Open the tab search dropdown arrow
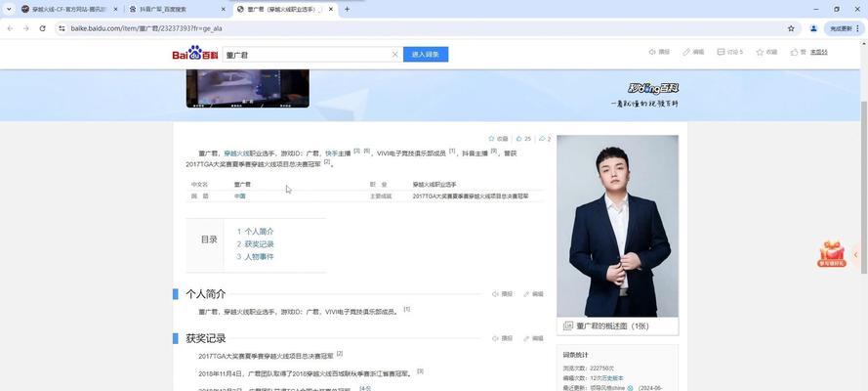868x391 pixels. 9,9
